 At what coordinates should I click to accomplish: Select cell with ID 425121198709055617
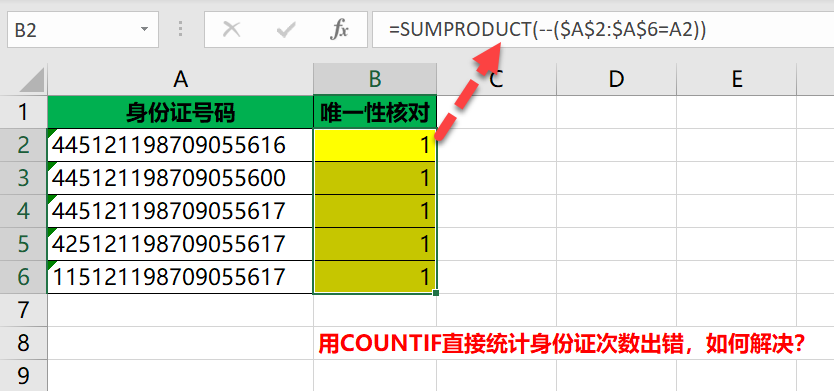[x=180, y=244]
